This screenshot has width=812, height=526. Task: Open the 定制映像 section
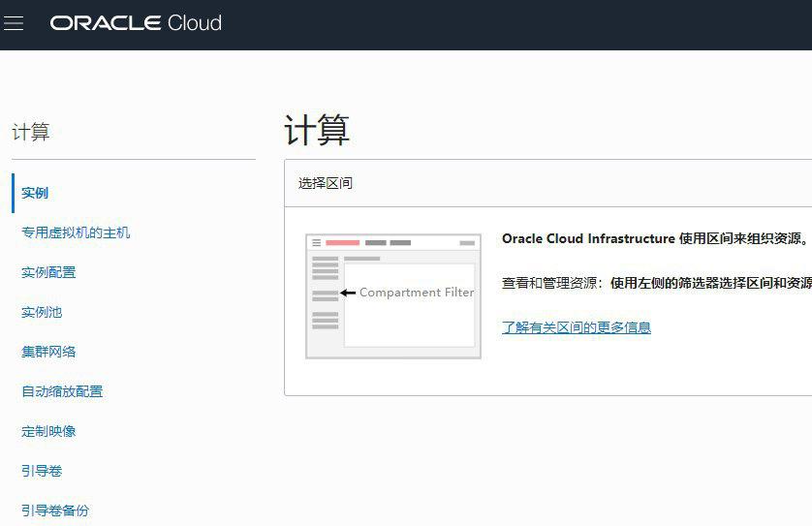[x=48, y=431]
